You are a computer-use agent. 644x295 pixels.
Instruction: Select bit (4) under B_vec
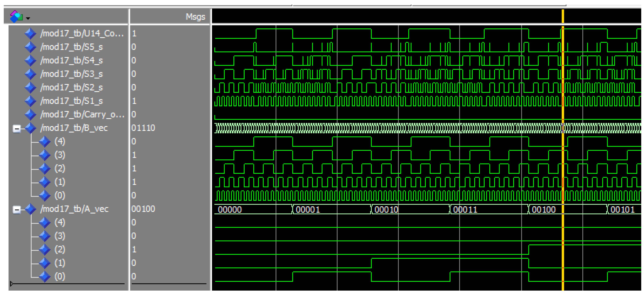[60, 141]
